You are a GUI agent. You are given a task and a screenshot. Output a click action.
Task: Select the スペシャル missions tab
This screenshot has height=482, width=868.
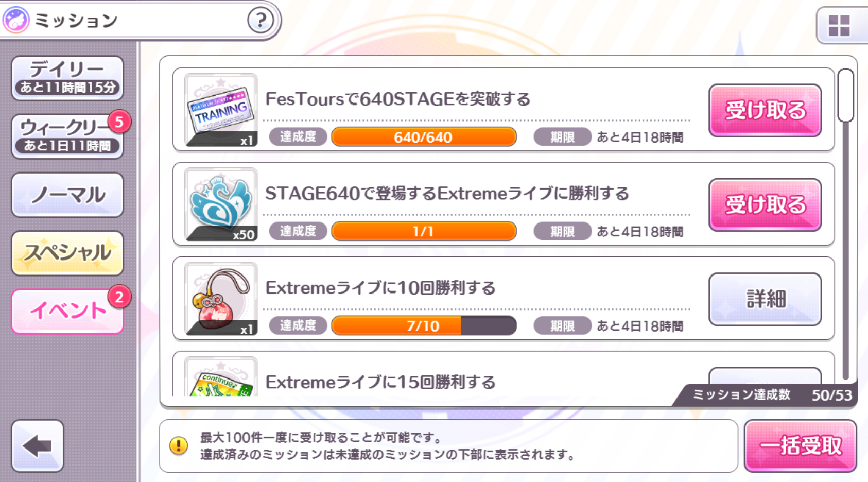pyautogui.click(x=67, y=253)
